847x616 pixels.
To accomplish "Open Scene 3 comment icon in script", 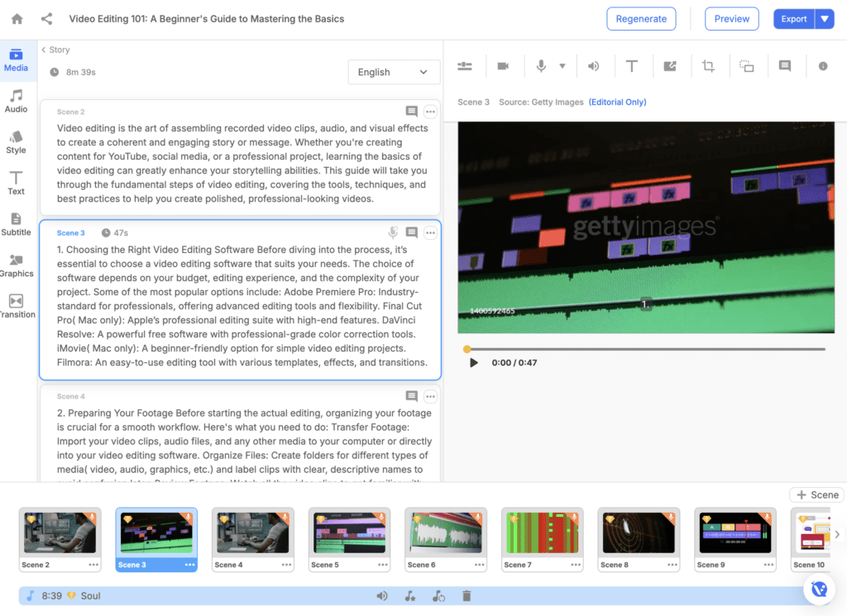I will click(412, 232).
